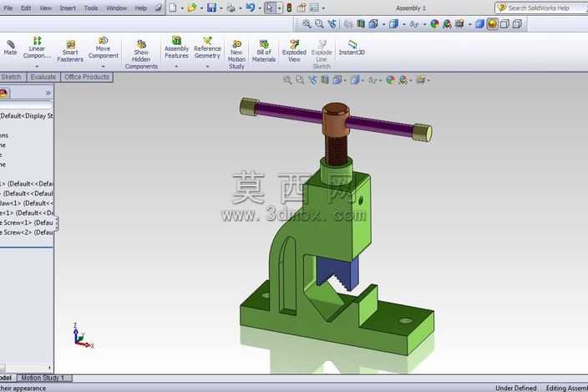Zoom to Fit in top View toolbar

point(307,24)
